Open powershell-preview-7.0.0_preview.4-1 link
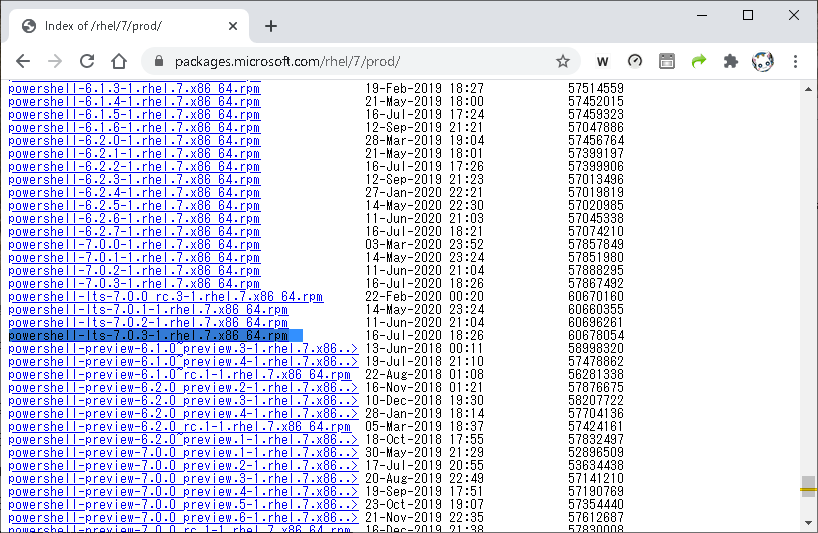 click(x=183, y=492)
